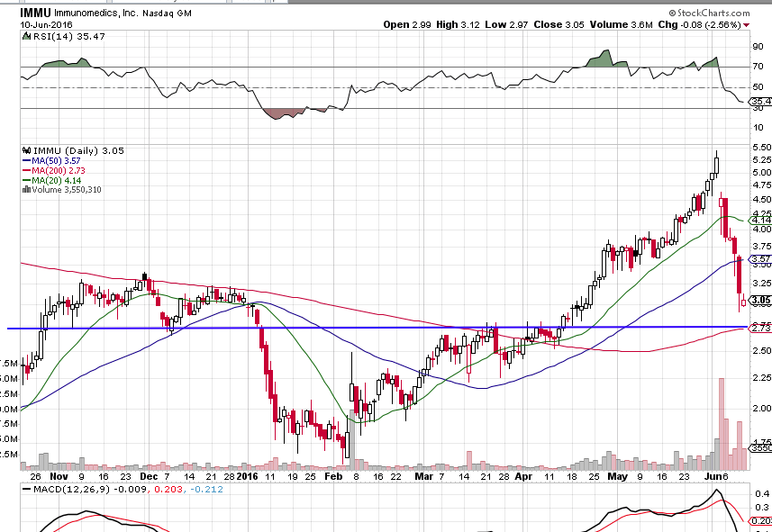Click the 3.05 last-price tag on axis
This screenshot has height=532, width=772.
tap(760, 300)
